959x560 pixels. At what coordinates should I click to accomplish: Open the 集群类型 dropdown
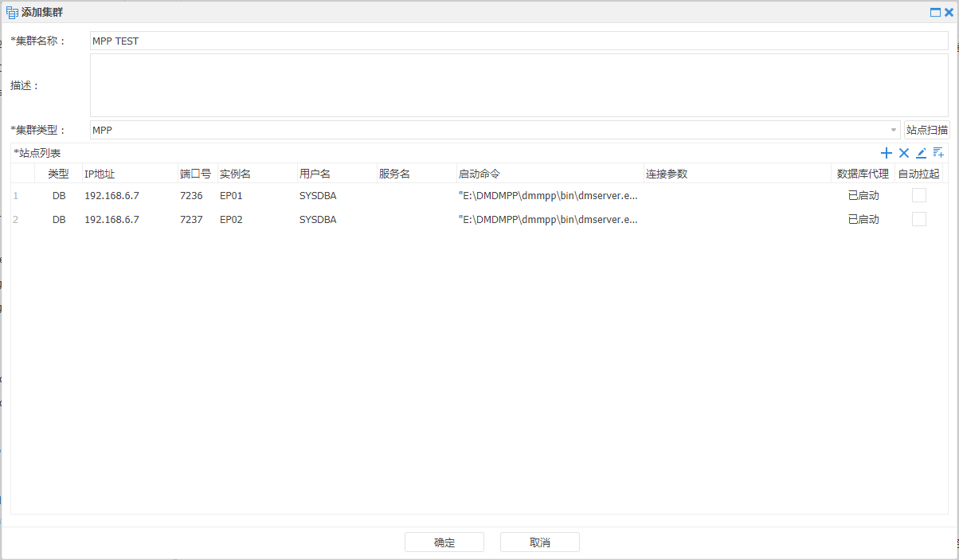pos(891,130)
